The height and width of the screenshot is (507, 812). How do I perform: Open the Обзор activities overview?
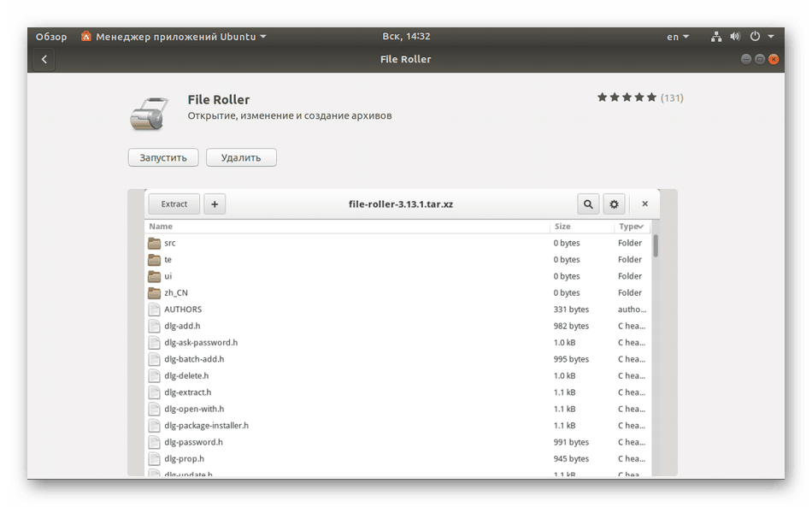[51, 37]
